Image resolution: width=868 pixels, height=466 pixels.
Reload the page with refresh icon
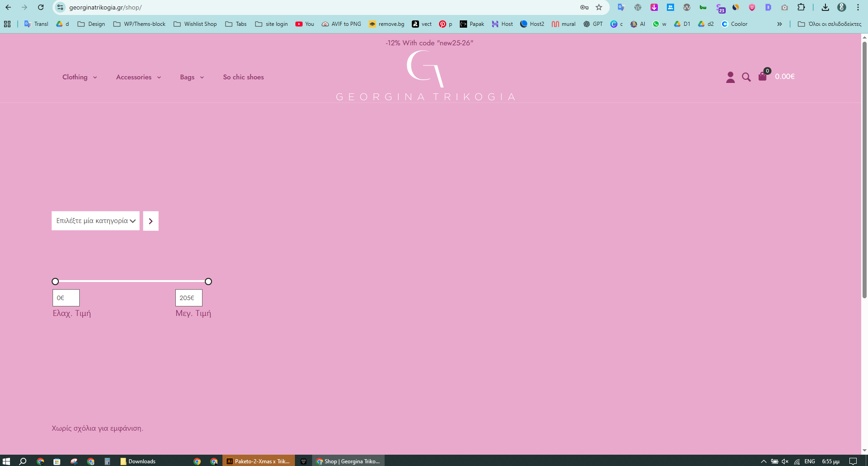point(41,7)
